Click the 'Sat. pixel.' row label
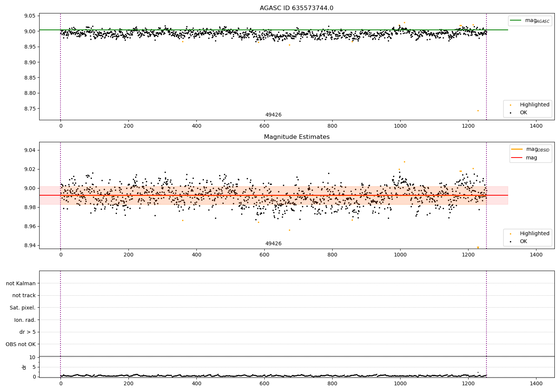This screenshot has width=560, height=392. tap(23, 308)
